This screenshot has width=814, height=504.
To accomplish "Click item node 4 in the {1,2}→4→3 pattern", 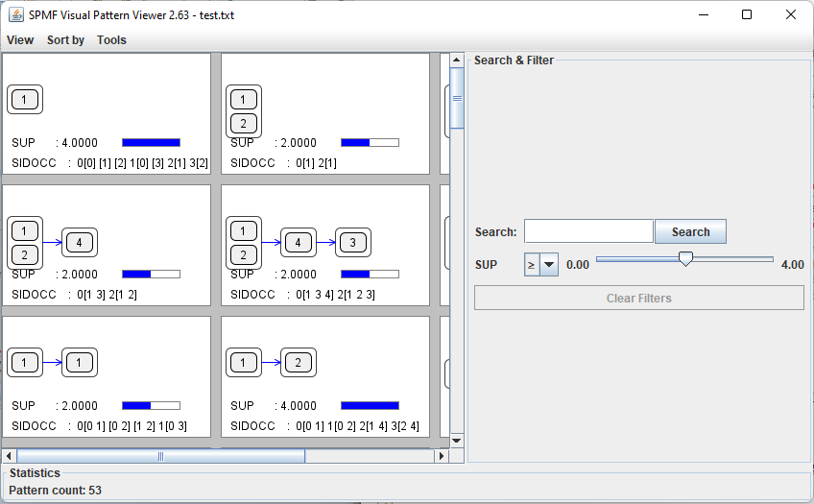I will pos(298,243).
